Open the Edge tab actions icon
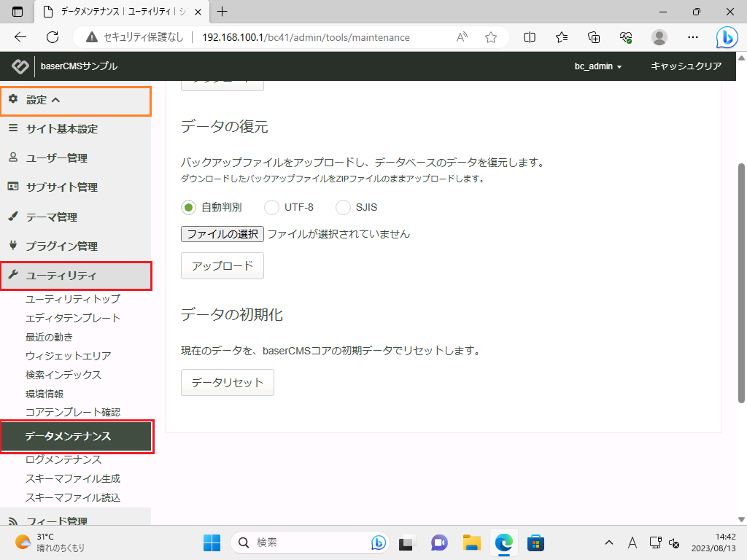 click(x=18, y=12)
